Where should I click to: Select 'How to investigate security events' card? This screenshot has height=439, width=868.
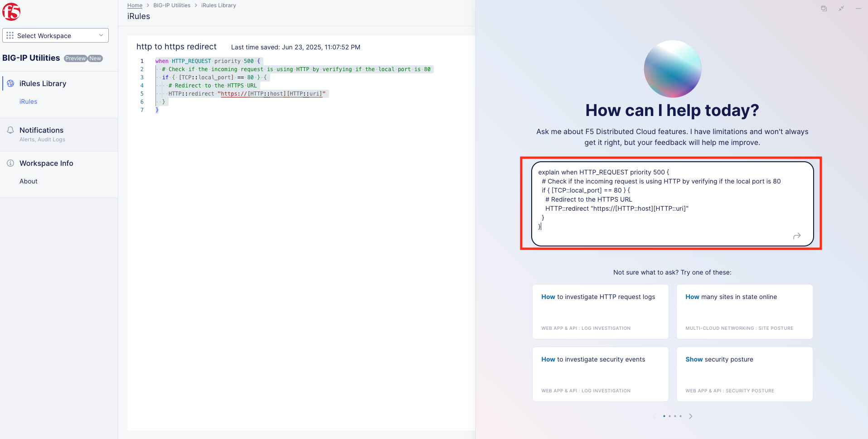(x=600, y=374)
